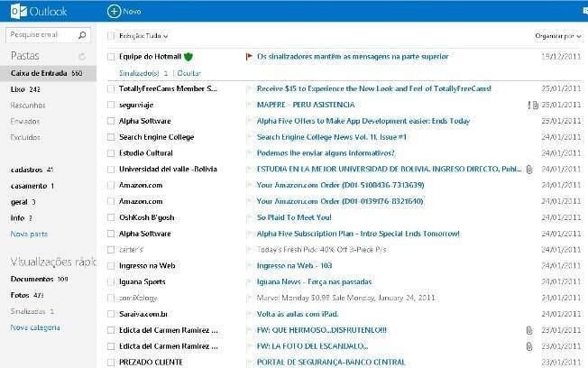Open the geral folder

[x=23, y=202]
